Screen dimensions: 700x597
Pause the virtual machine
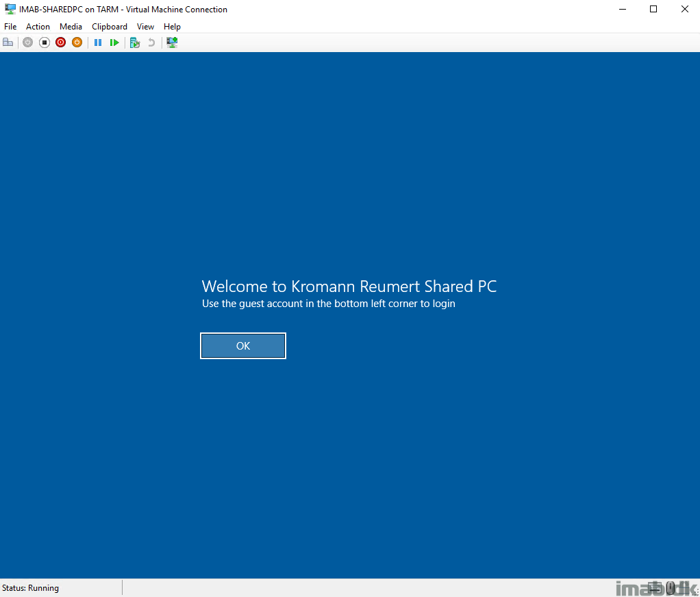(x=98, y=42)
